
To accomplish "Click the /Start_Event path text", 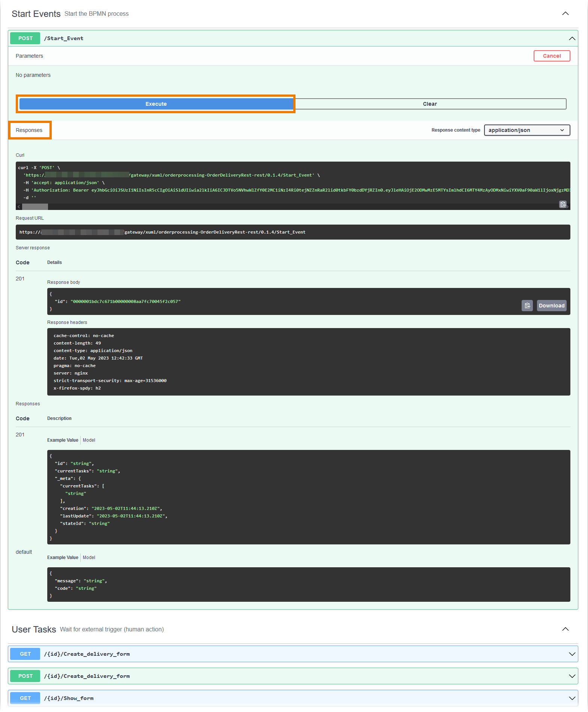I will 64,38.
